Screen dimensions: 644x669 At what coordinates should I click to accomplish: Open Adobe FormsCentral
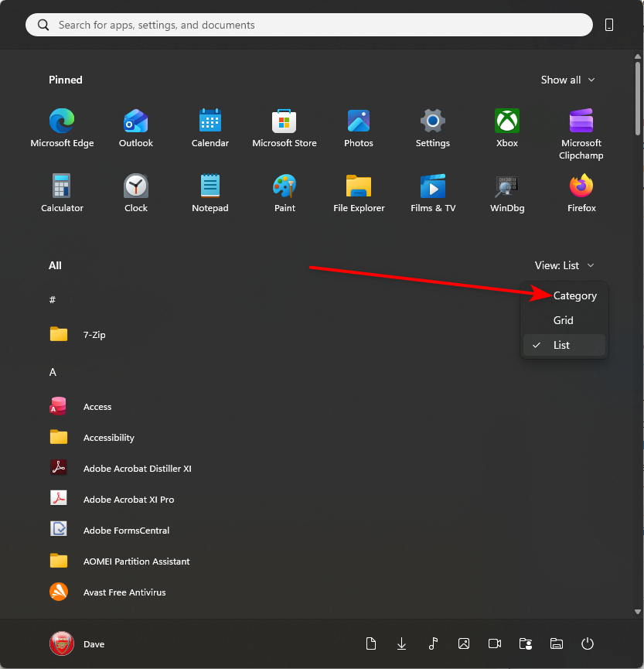pos(110,531)
